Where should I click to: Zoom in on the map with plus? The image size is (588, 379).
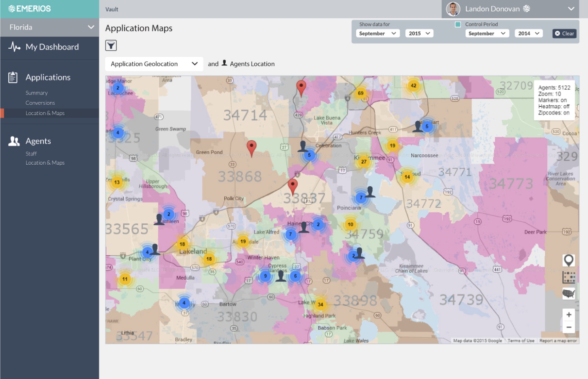pos(568,315)
